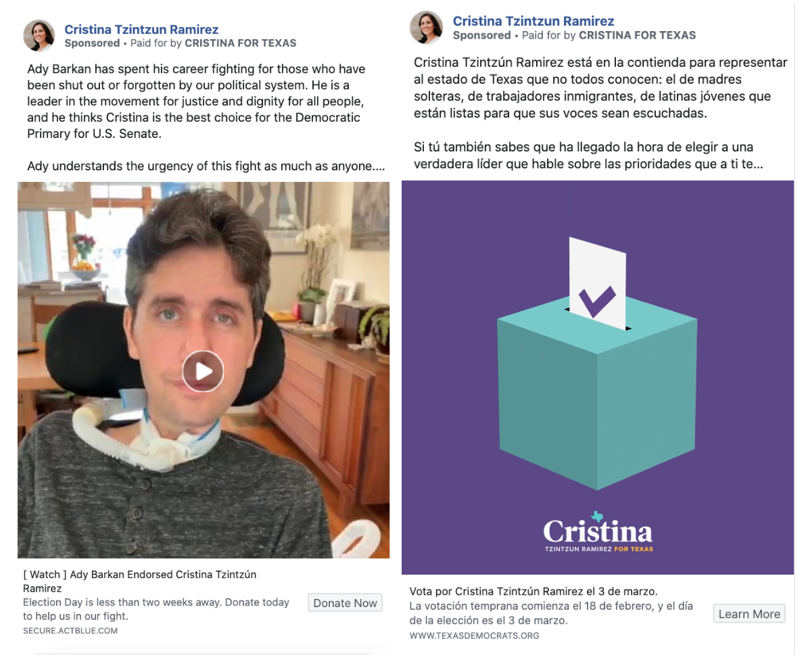Open left ad's profile picture avatar
Image resolution: width=806 pixels, height=672 pixels.
click(39, 35)
